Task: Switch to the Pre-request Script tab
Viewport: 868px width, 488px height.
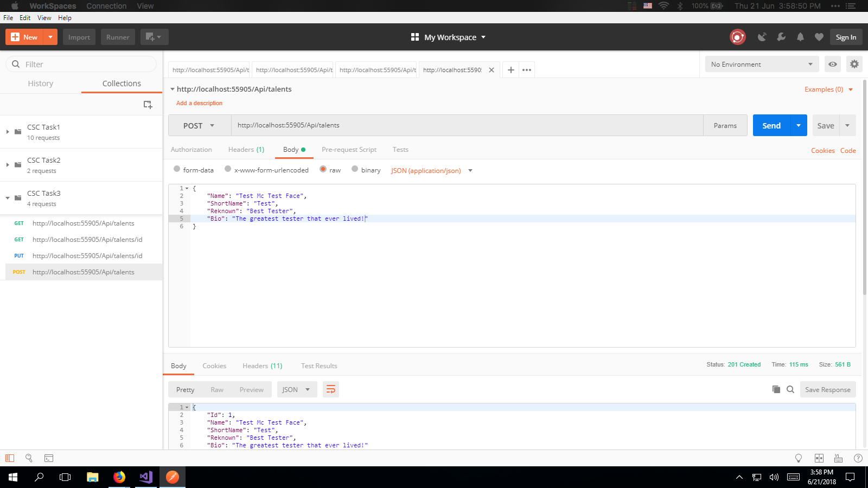Action: [x=349, y=150]
